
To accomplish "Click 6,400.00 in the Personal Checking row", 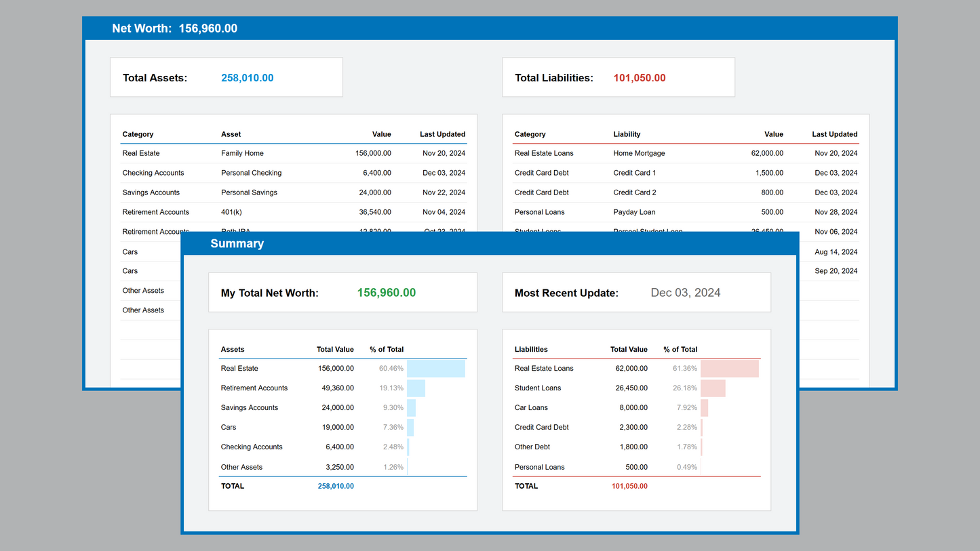I will [x=377, y=173].
